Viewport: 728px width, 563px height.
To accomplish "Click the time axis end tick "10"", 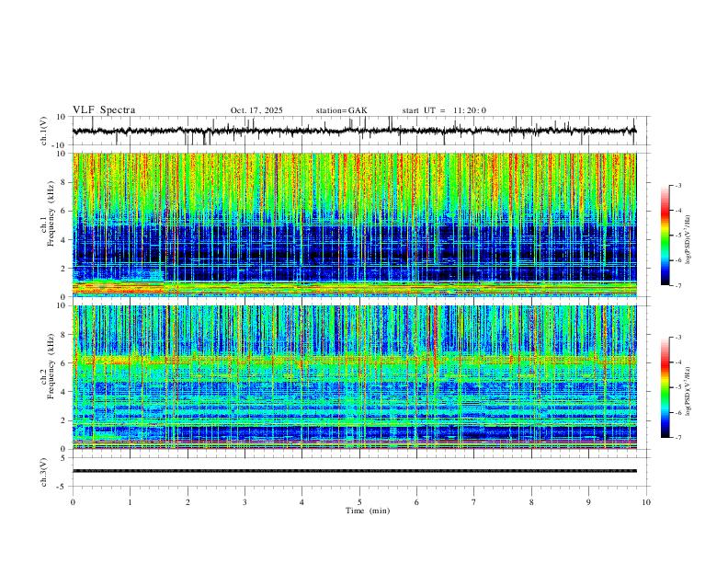I will click(646, 502).
